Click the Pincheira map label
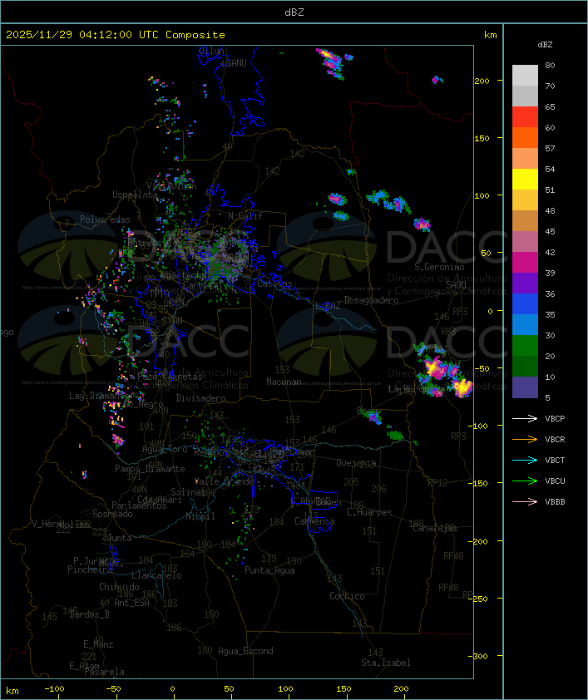Image resolution: width=588 pixels, height=700 pixels. [x=90, y=569]
